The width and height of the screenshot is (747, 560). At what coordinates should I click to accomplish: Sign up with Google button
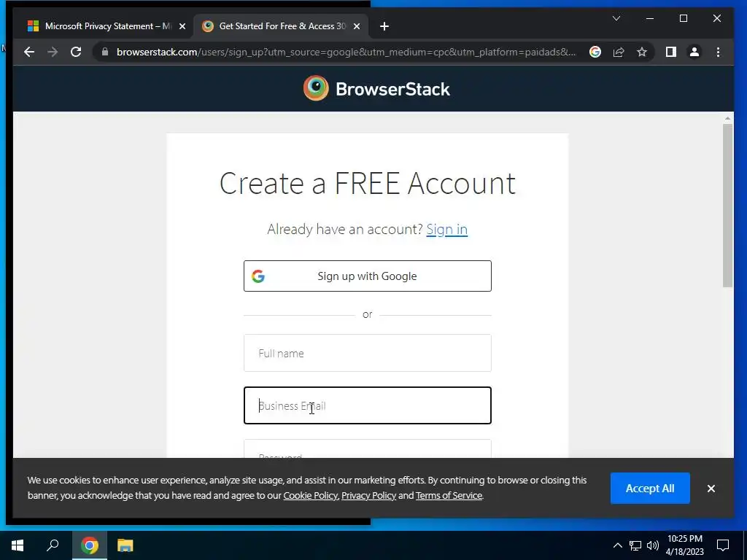(x=368, y=276)
